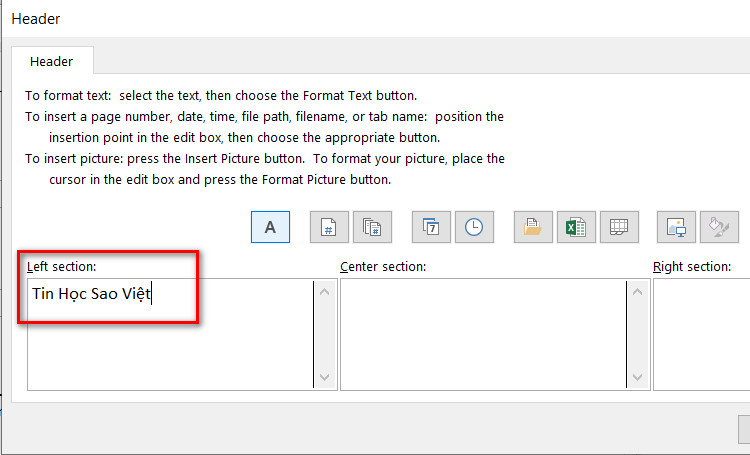The width and height of the screenshot is (750, 455).
Task: Activate the Right section edit box
Action: tap(701, 334)
